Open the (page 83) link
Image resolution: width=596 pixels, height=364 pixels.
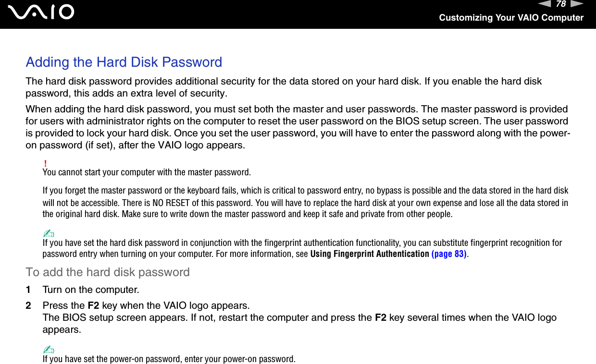pyautogui.click(x=449, y=254)
